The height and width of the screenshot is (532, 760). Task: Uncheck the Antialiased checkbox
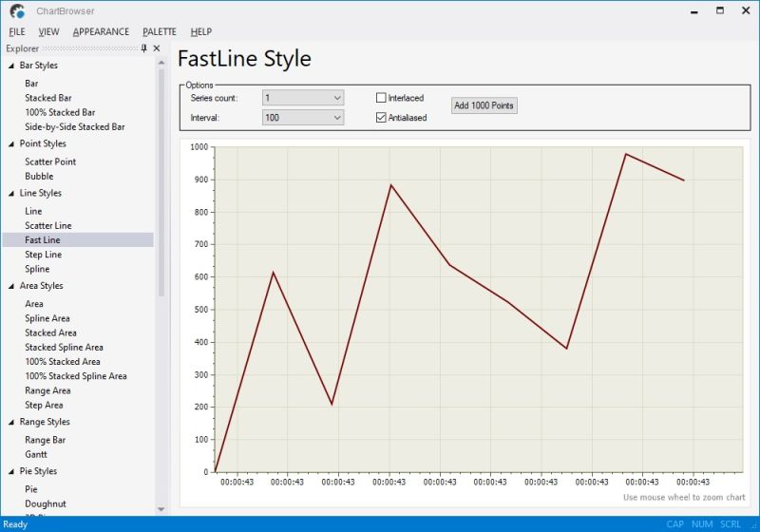381,118
